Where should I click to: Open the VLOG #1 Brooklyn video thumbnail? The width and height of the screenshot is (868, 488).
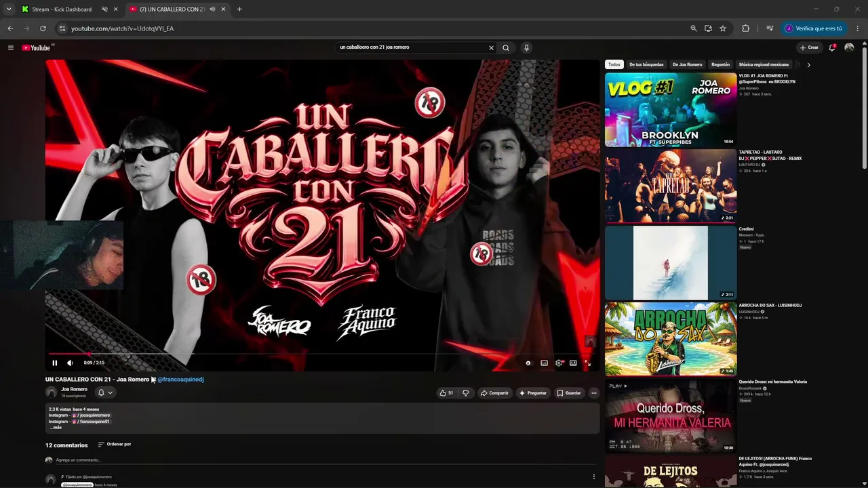coord(671,110)
